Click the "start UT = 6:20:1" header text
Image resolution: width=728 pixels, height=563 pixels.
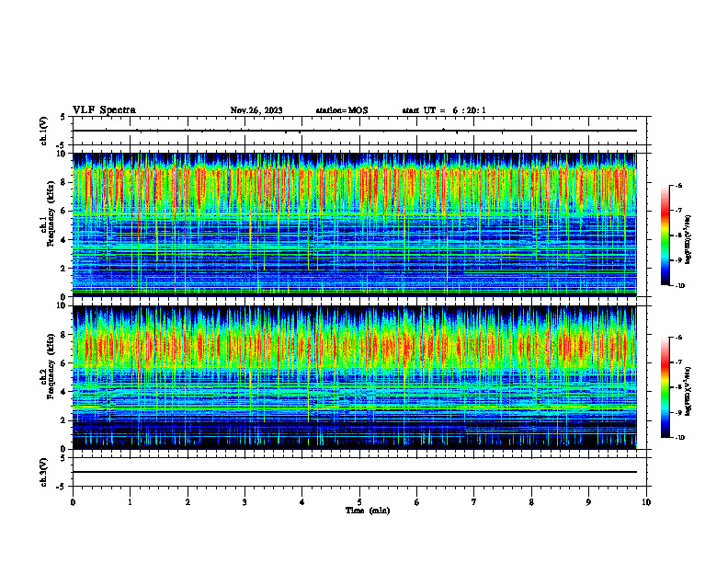coord(444,110)
